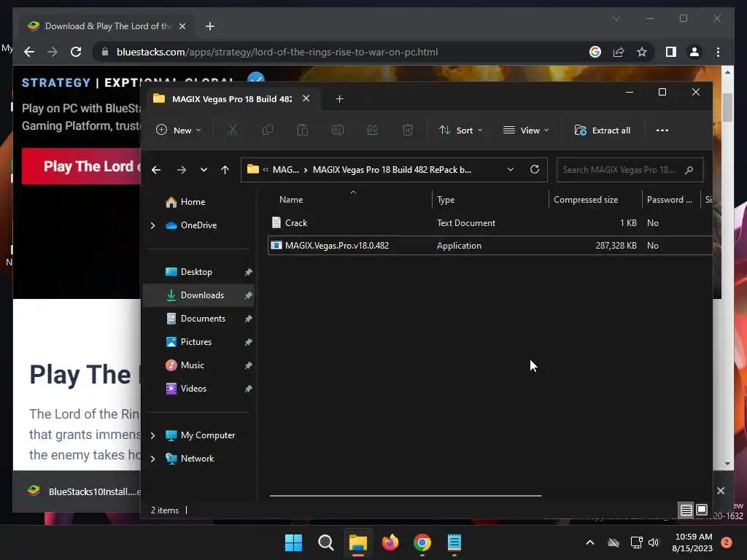This screenshot has width=747, height=560.
Task: Reload the BlueStacks page in Chrome
Action: (x=76, y=52)
